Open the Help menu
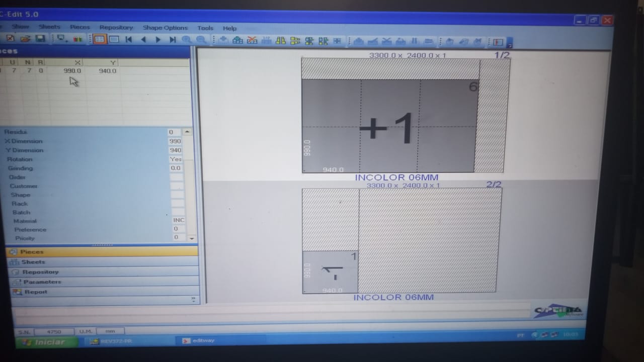Screen dimensions: 644x362 coord(229,28)
